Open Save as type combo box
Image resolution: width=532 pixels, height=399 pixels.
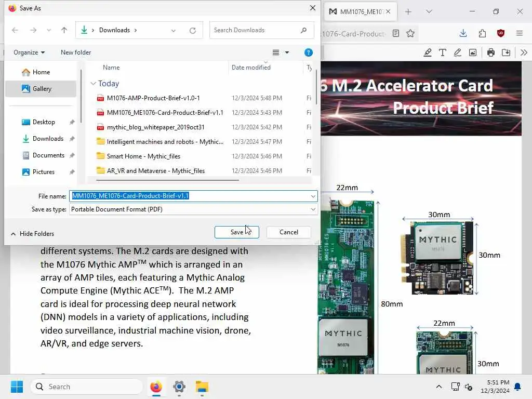193,209
